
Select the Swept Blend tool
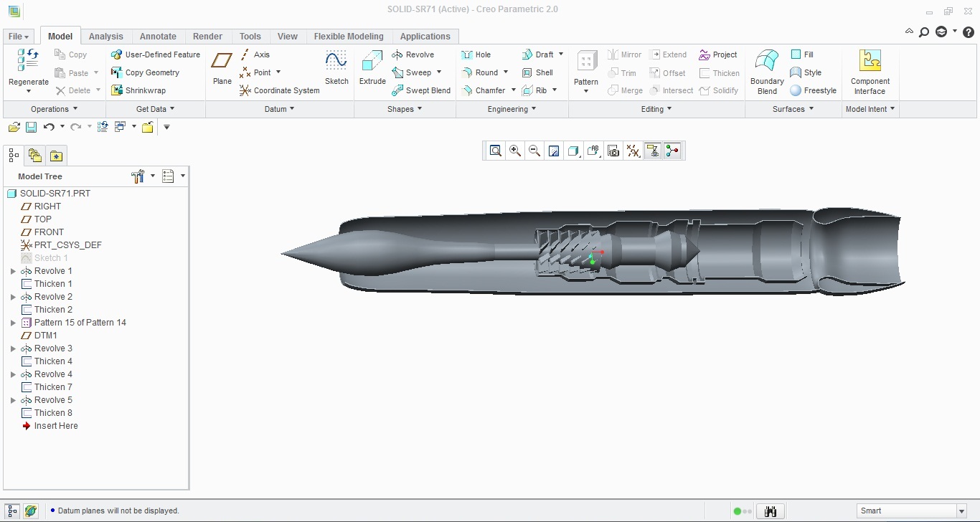tap(421, 90)
